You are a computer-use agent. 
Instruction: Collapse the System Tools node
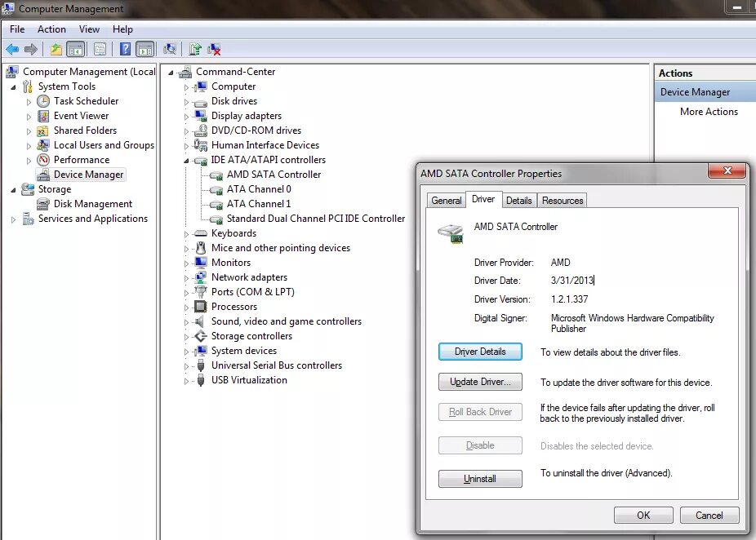(x=14, y=87)
